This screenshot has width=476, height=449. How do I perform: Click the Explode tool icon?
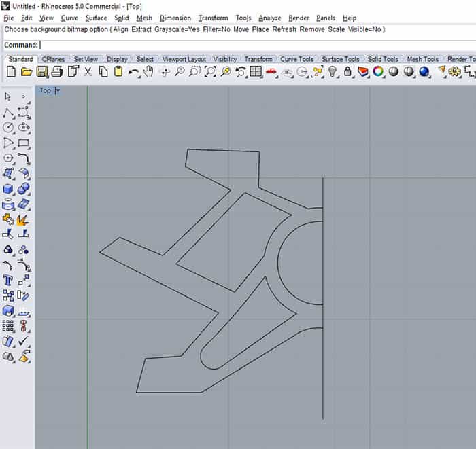point(23,220)
